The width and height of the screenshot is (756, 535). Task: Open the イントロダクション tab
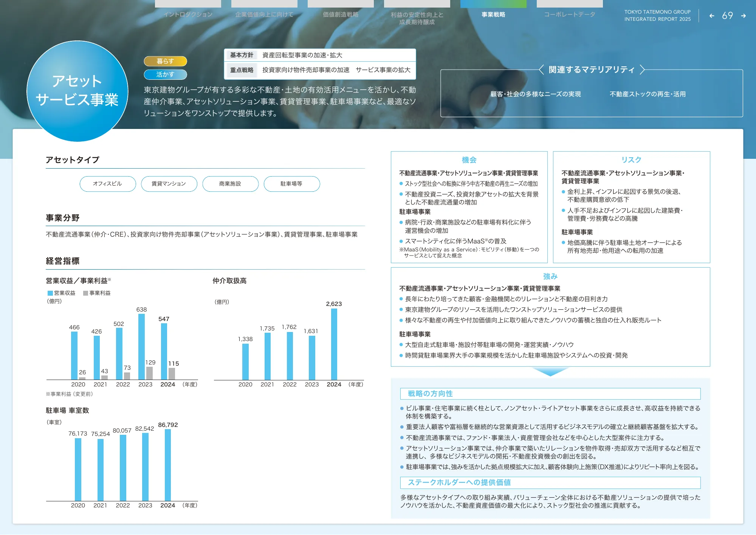pos(188,14)
